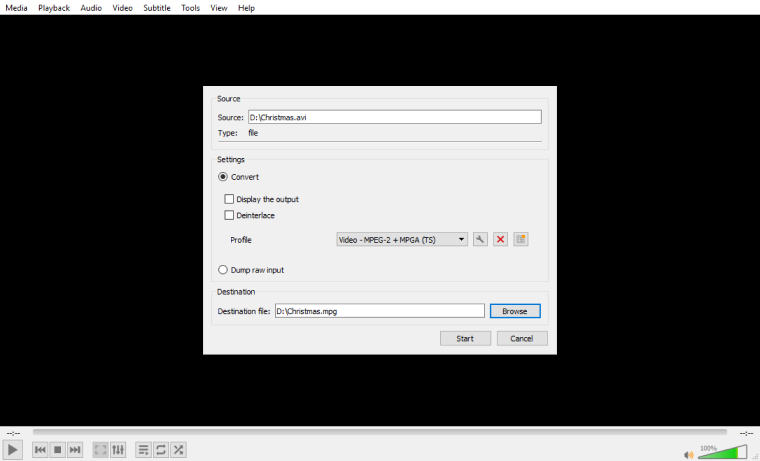The height and width of the screenshot is (461, 760).
Task: Skip to next media track
Action: click(75, 450)
